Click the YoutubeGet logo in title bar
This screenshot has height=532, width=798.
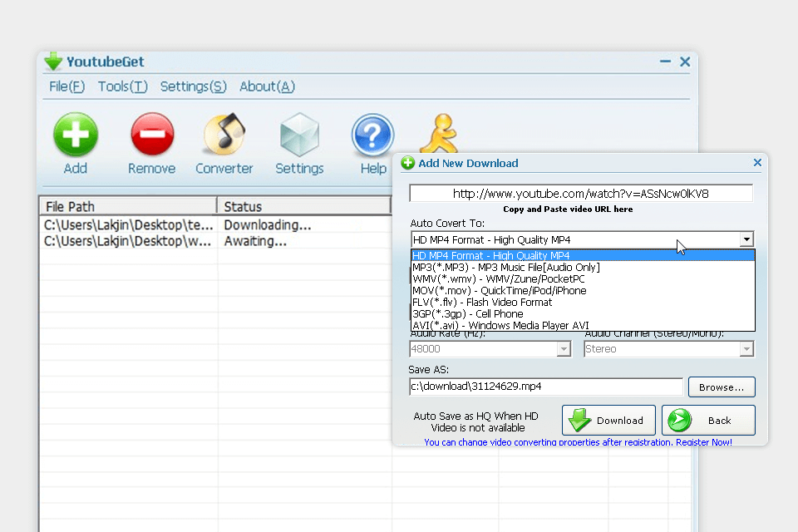pos(53,62)
